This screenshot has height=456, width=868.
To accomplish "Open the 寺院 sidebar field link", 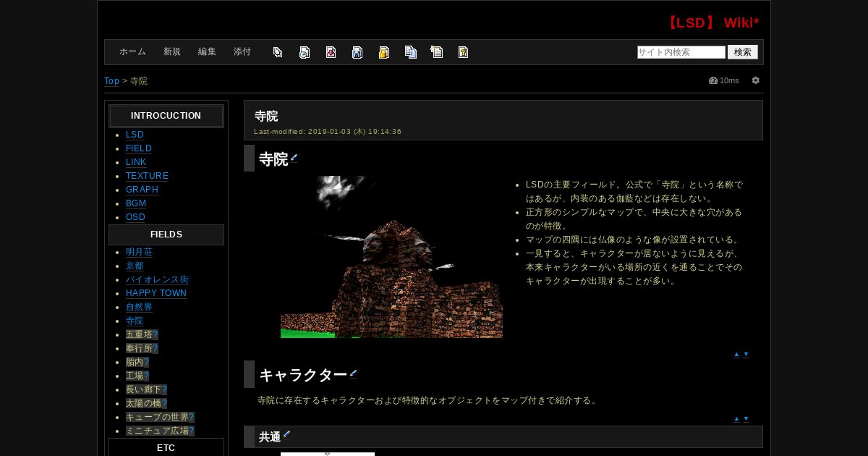I will click(x=135, y=321).
